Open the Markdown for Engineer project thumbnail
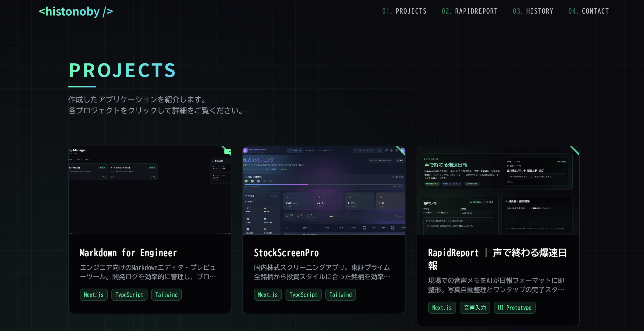The image size is (644, 331). [x=150, y=191]
